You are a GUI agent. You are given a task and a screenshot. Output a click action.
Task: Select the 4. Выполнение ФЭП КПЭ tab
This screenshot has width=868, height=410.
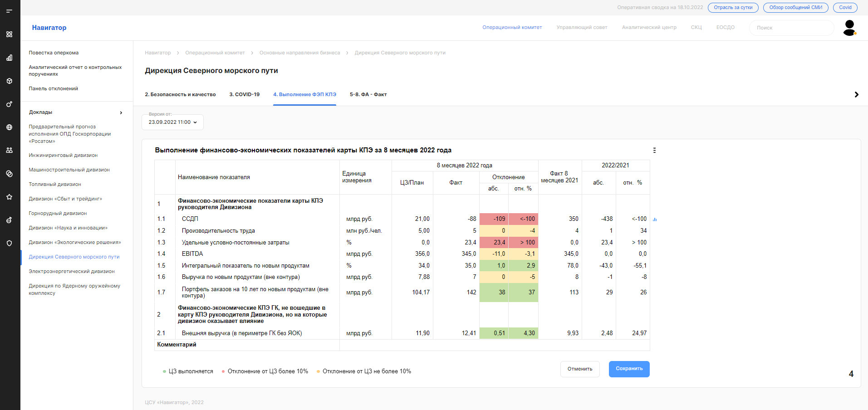(x=304, y=94)
